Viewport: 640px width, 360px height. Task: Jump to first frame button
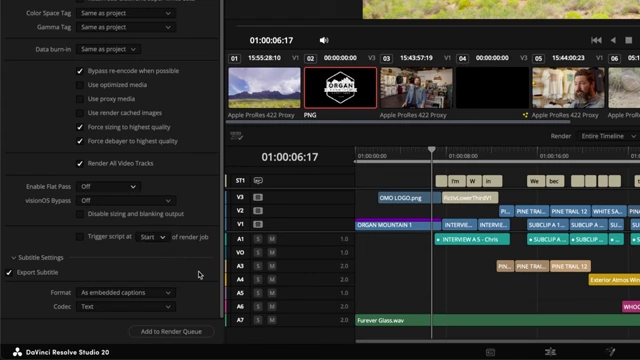coord(596,40)
